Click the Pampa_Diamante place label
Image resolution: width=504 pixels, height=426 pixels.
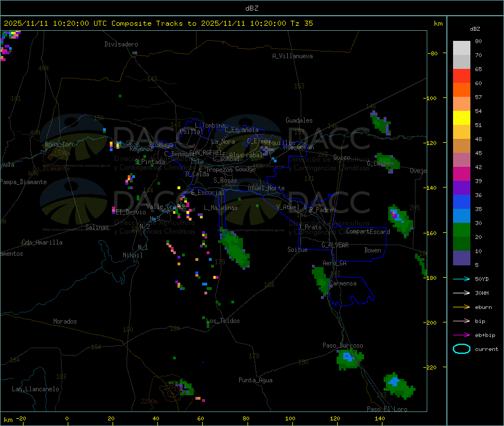pyautogui.click(x=24, y=182)
